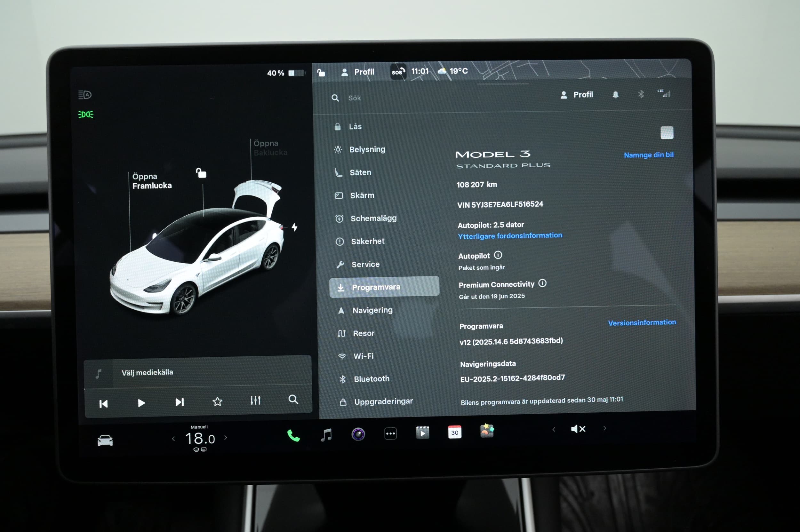
Task: Tap the 11:01 clock in status bar
Action: pos(420,71)
